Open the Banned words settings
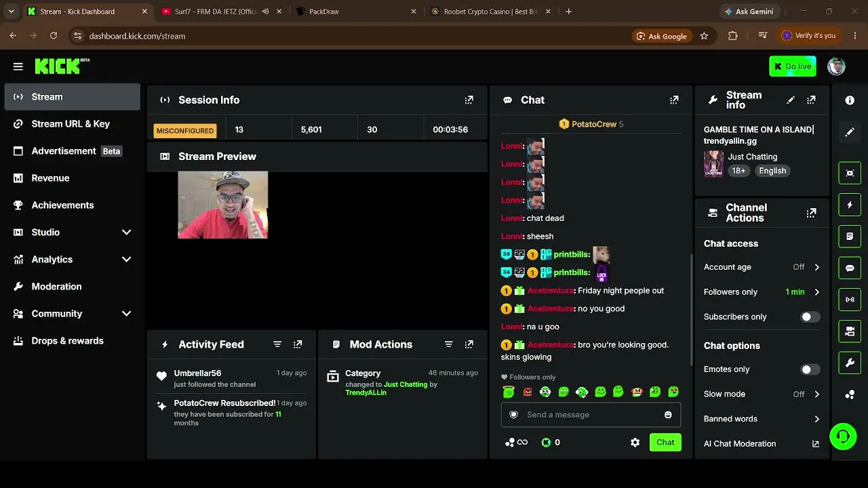The image size is (868, 488). pos(762,419)
